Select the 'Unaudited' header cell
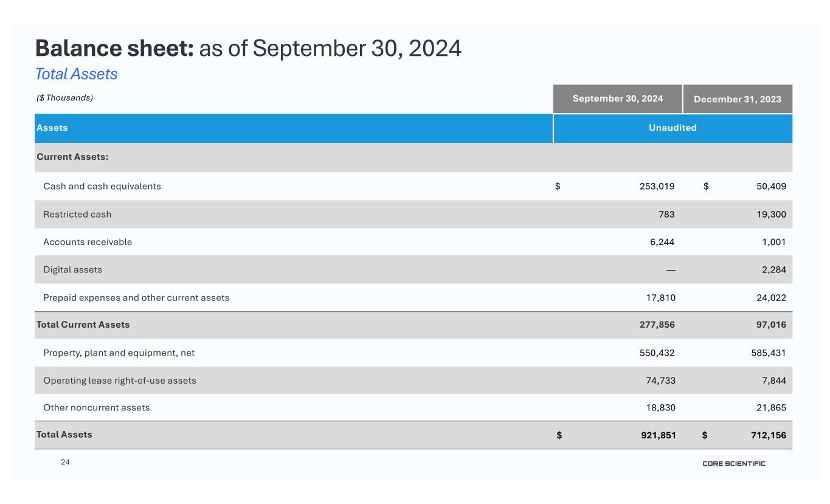 coord(672,128)
